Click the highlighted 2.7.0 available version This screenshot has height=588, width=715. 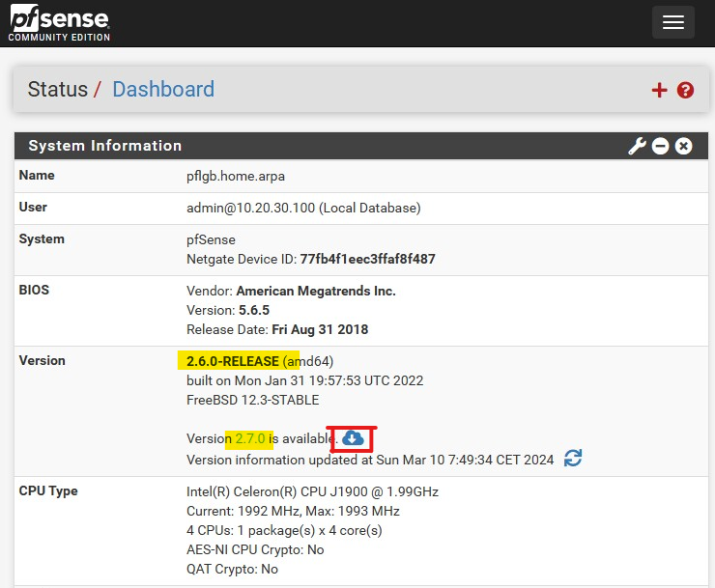click(x=250, y=439)
